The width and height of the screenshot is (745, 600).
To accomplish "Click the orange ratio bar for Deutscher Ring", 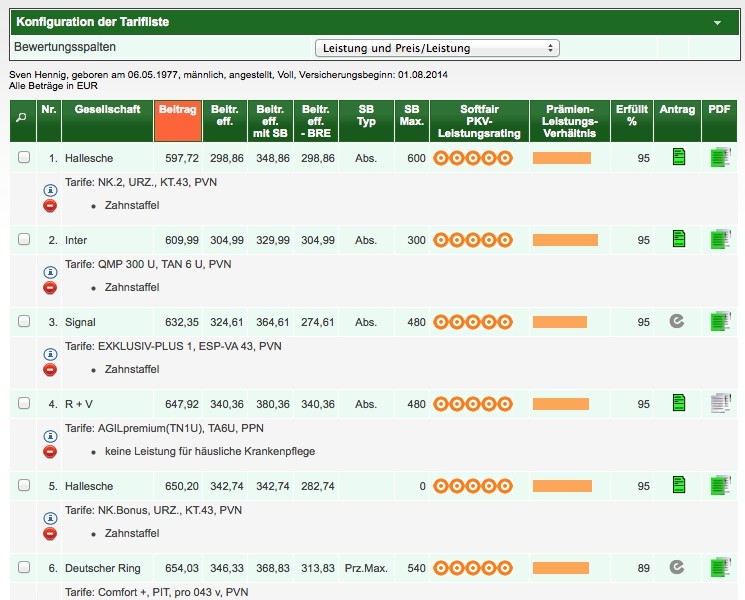I will tap(561, 568).
